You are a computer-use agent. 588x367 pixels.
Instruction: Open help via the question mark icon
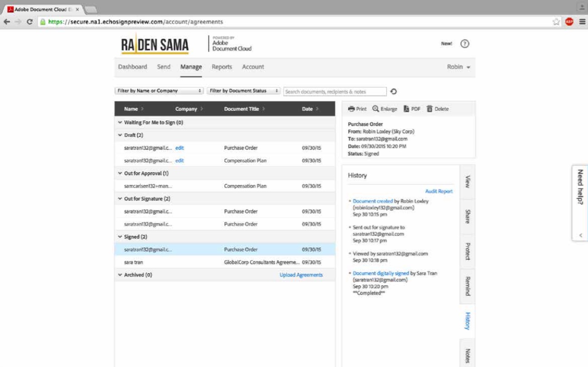[465, 44]
